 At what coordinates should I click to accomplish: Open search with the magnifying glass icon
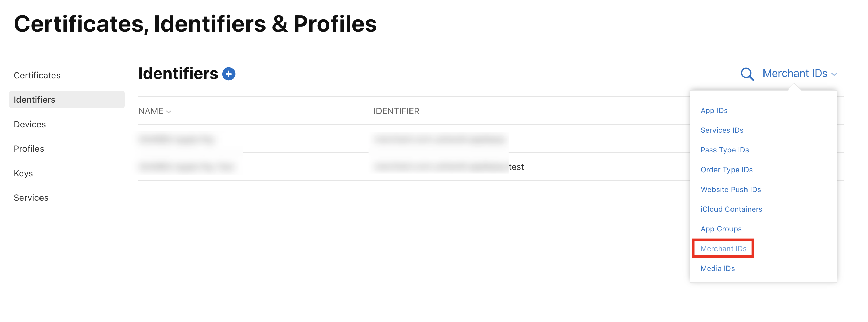point(747,74)
